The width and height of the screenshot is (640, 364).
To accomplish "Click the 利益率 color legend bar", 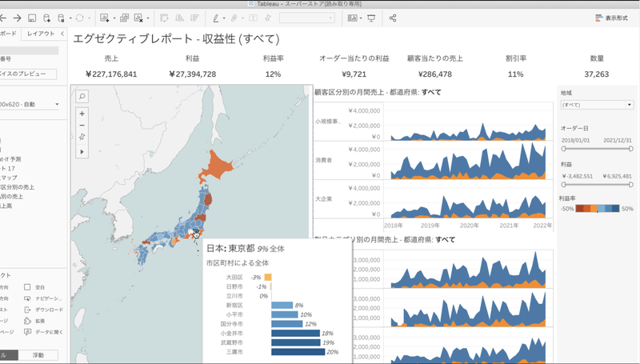I will 598,209.
